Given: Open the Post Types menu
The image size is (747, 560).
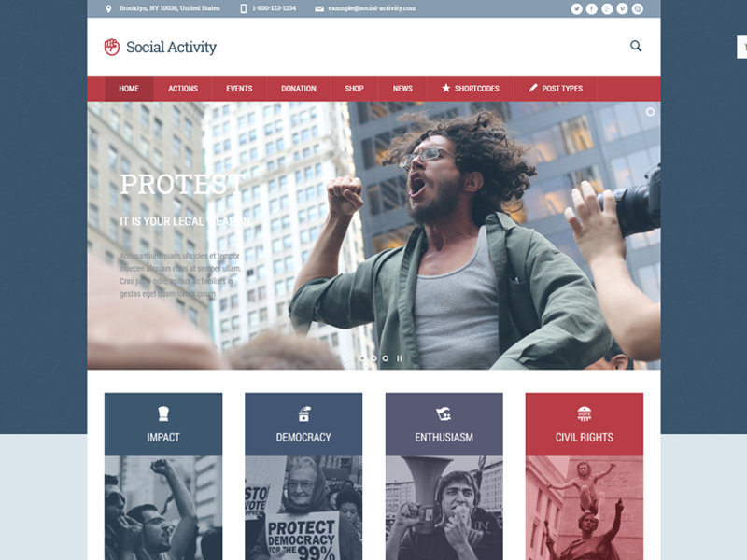Looking at the screenshot, I should (x=556, y=89).
